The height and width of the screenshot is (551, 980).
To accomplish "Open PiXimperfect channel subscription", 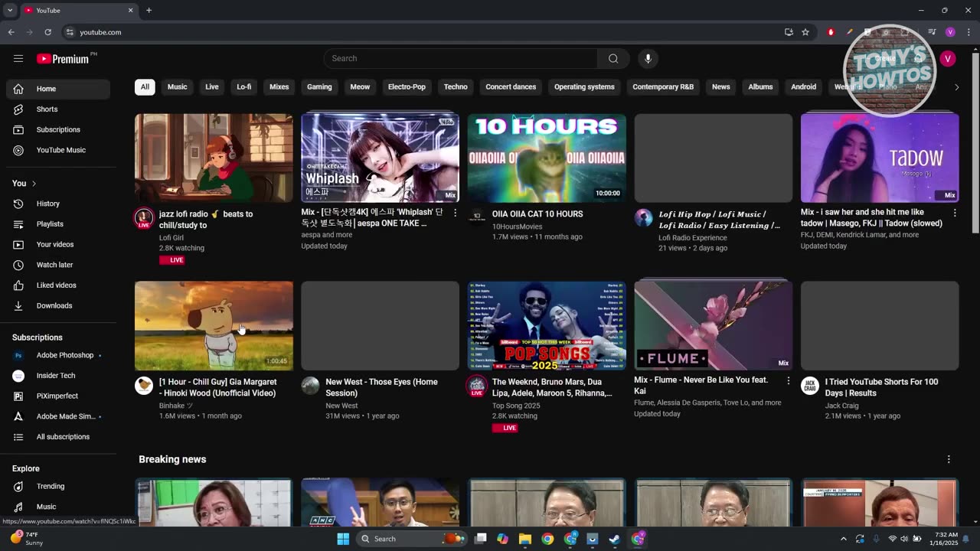I will pos(58,396).
